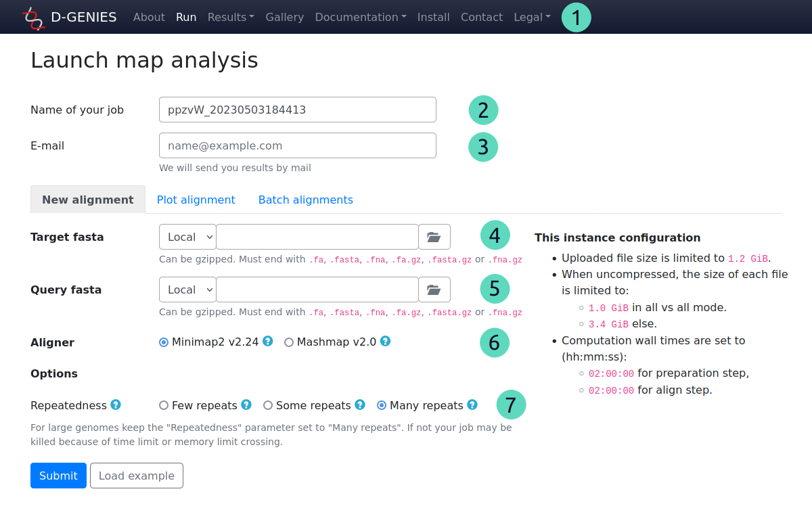Viewport: 812px width, 506px height.
Task: Open folder browser for Target fasta
Action: click(x=434, y=237)
